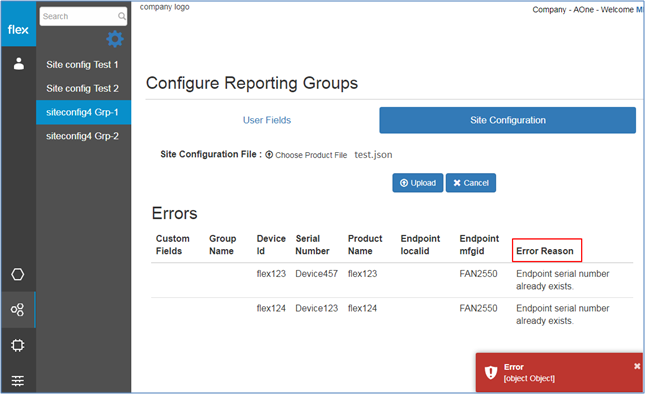Click the Device Id column header
Viewport: 645px width, 394px height.
coord(271,245)
